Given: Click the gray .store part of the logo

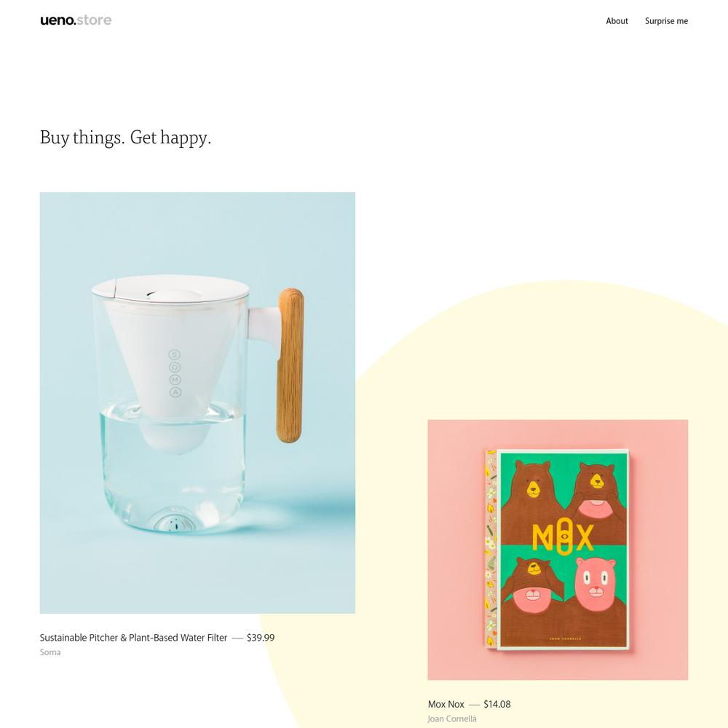Looking at the screenshot, I should [94, 20].
